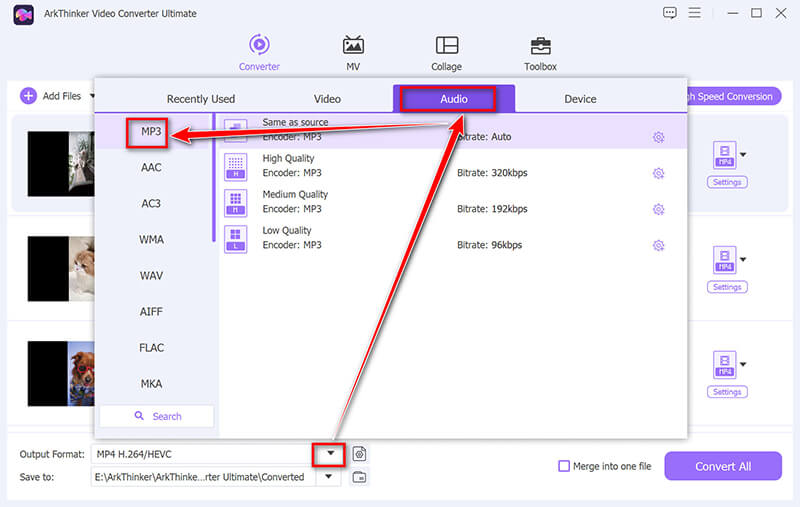Switch to the Audio tab
The height and width of the screenshot is (507, 800).
pyautogui.click(x=454, y=99)
